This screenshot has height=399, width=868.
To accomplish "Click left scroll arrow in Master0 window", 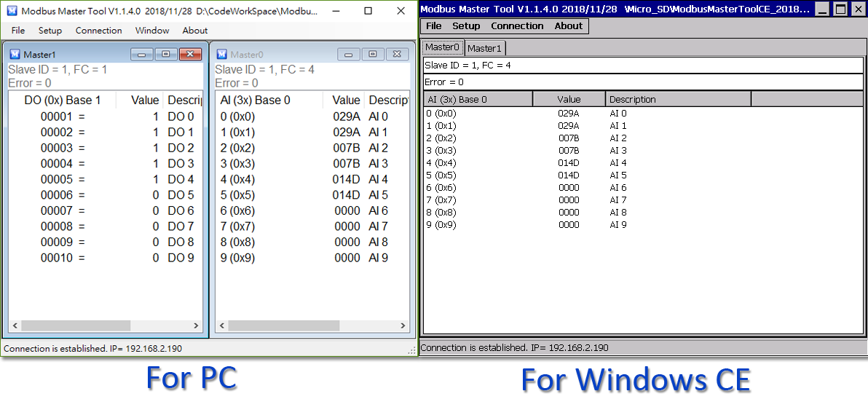I will [222, 325].
